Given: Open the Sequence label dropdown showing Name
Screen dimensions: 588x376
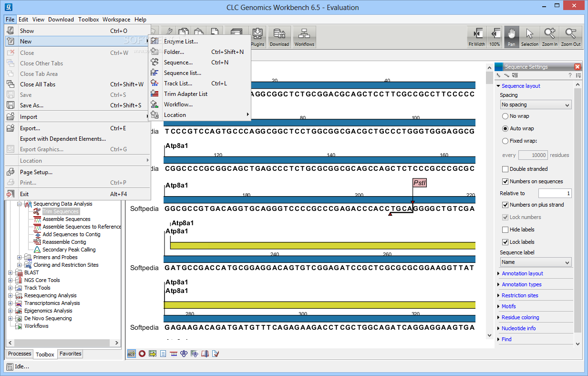Looking at the screenshot, I should (536, 262).
